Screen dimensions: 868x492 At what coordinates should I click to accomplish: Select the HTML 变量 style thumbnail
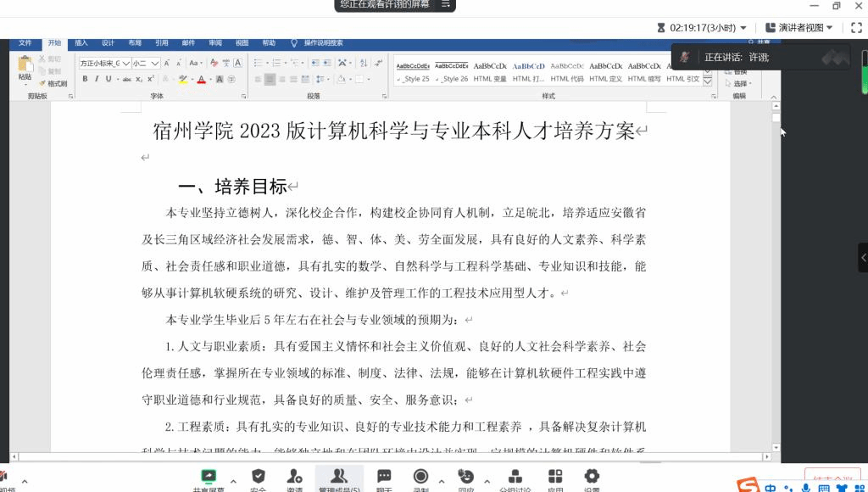point(490,71)
